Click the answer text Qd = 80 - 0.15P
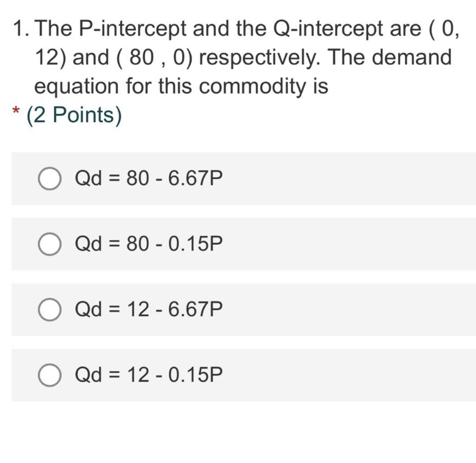The image size is (476, 463). [149, 244]
